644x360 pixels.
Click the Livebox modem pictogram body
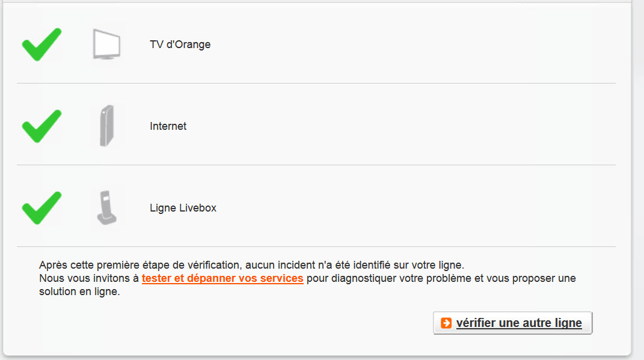[x=106, y=125]
